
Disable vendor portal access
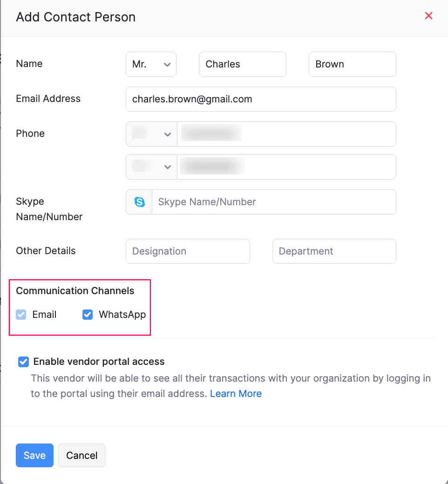23,362
